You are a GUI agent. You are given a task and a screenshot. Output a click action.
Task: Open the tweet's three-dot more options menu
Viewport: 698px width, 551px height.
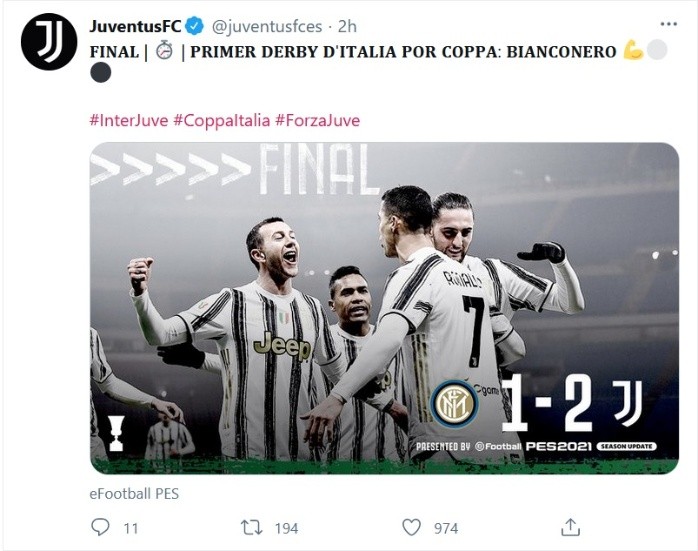[668, 24]
